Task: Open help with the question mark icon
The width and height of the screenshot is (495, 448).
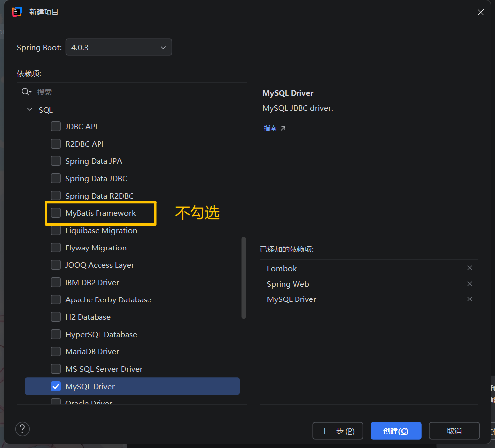Action: pyautogui.click(x=22, y=429)
